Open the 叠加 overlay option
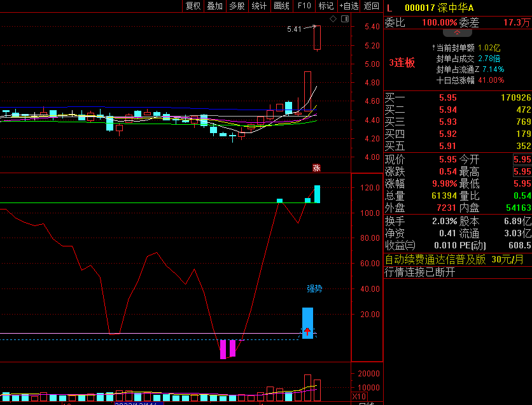The width and height of the screenshot is (532, 405). pyautogui.click(x=214, y=6)
